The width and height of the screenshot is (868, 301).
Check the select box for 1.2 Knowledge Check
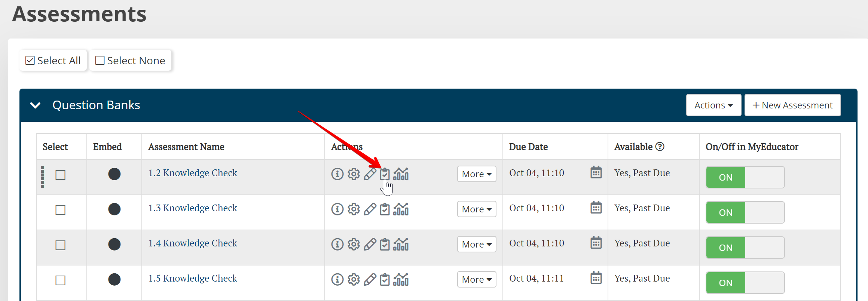coord(61,175)
